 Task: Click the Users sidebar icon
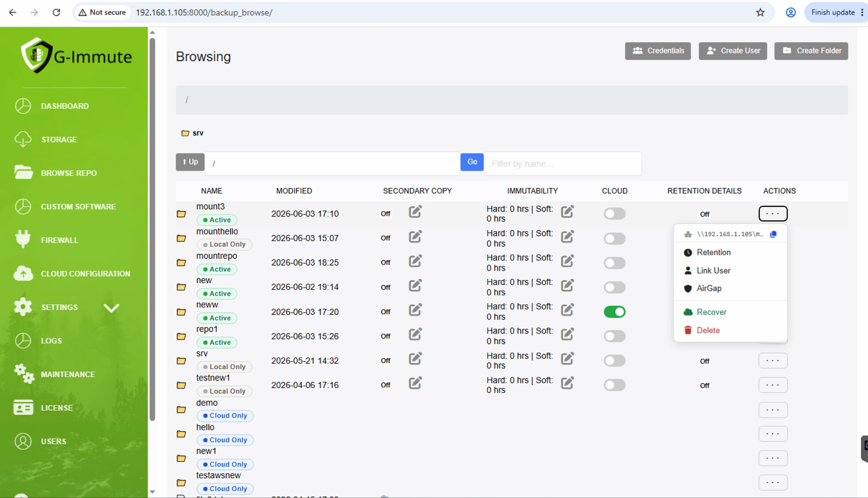23,441
